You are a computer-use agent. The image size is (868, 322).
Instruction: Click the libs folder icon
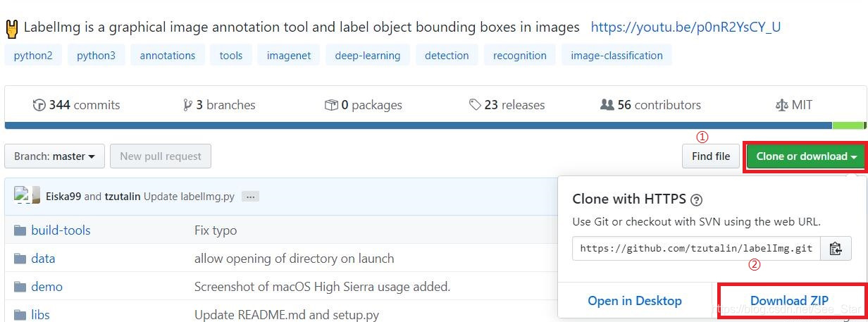(20, 315)
